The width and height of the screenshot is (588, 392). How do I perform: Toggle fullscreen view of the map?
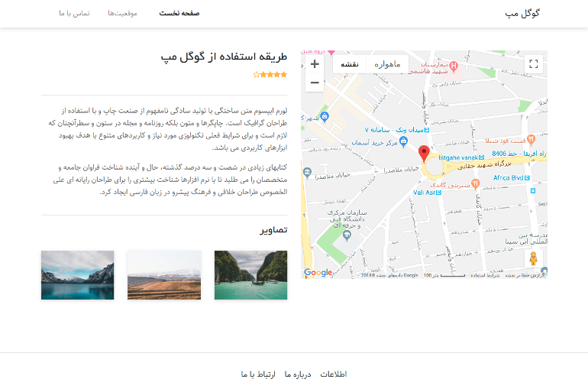coord(533,63)
